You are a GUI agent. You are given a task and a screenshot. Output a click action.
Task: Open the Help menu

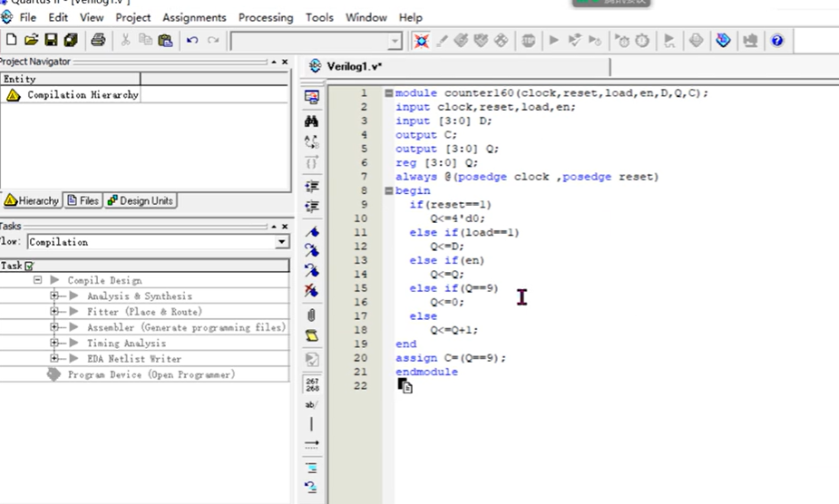click(x=410, y=17)
